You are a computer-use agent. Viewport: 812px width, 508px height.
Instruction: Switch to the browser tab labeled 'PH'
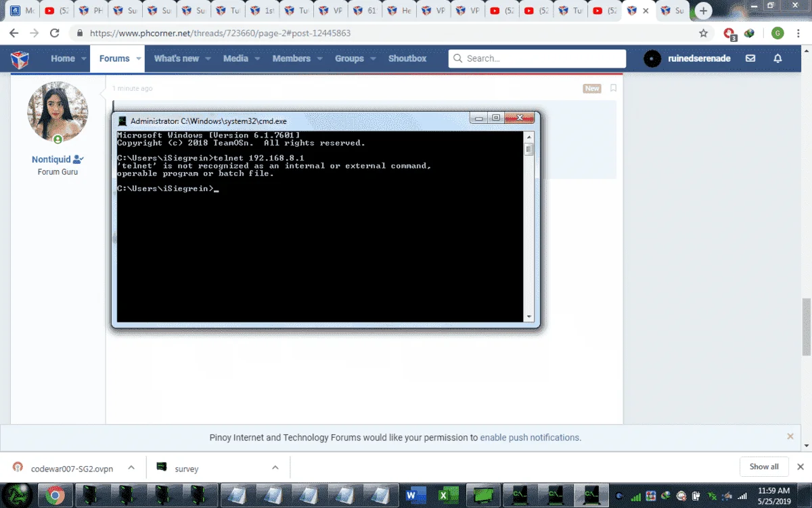tap(91, 11)
